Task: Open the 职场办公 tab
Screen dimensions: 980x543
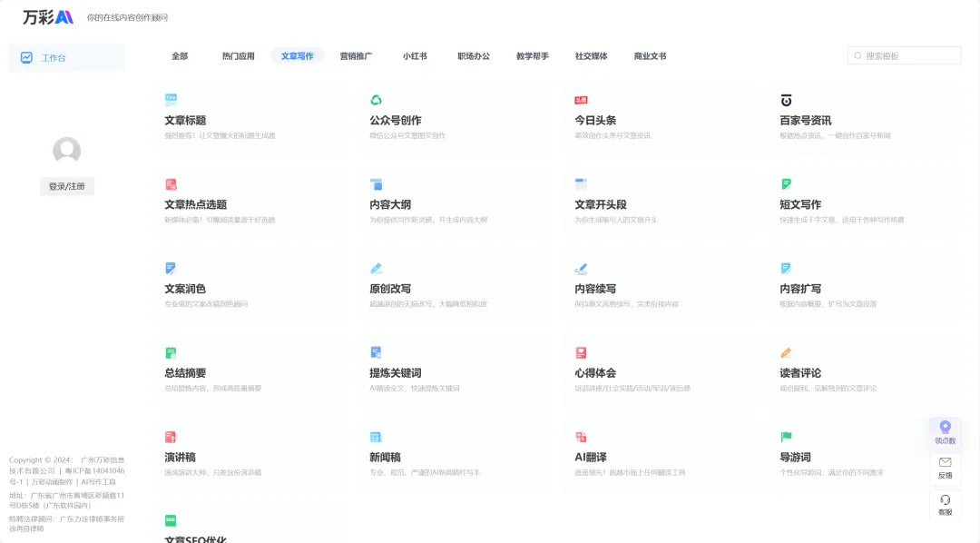Action: 473,55
